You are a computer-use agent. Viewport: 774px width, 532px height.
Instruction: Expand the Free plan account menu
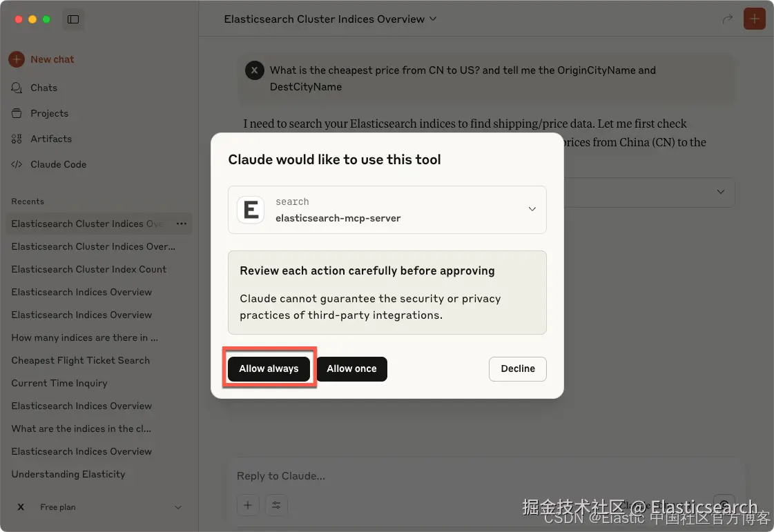[178, 507]
